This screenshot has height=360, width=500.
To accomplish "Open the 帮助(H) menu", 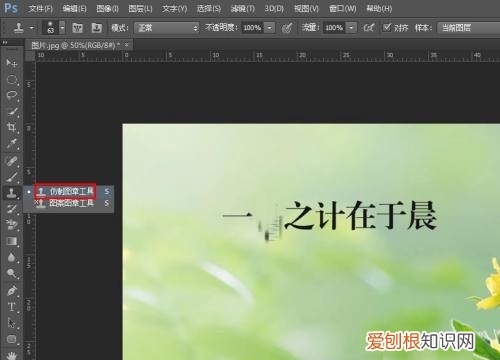I will click(379, 8).
